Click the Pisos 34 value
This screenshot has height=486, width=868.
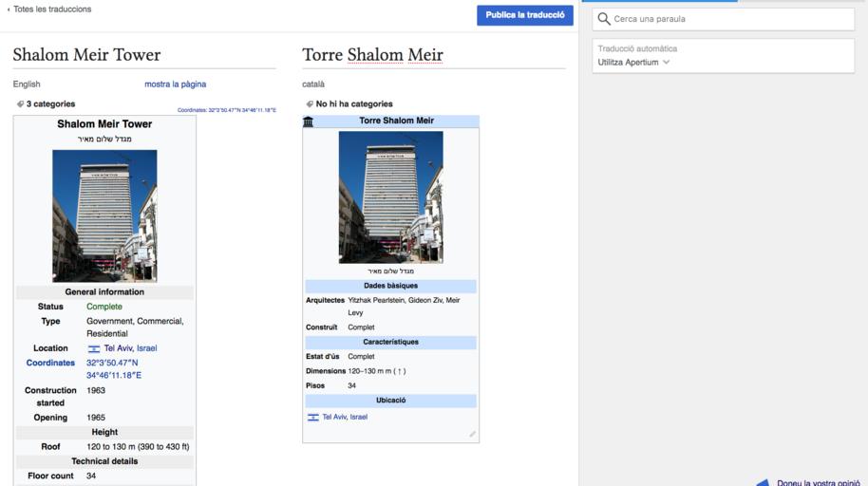(x=351, y=385)
